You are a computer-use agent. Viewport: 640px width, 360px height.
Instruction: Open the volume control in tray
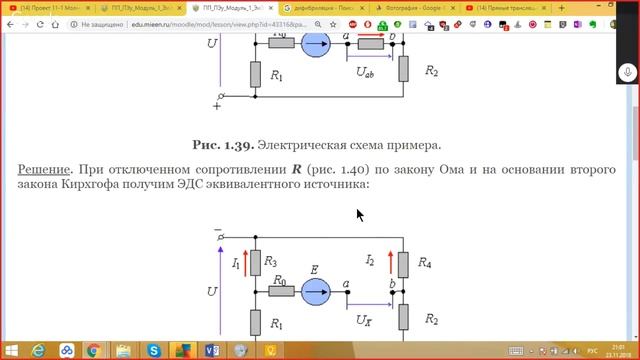[575, 351]
